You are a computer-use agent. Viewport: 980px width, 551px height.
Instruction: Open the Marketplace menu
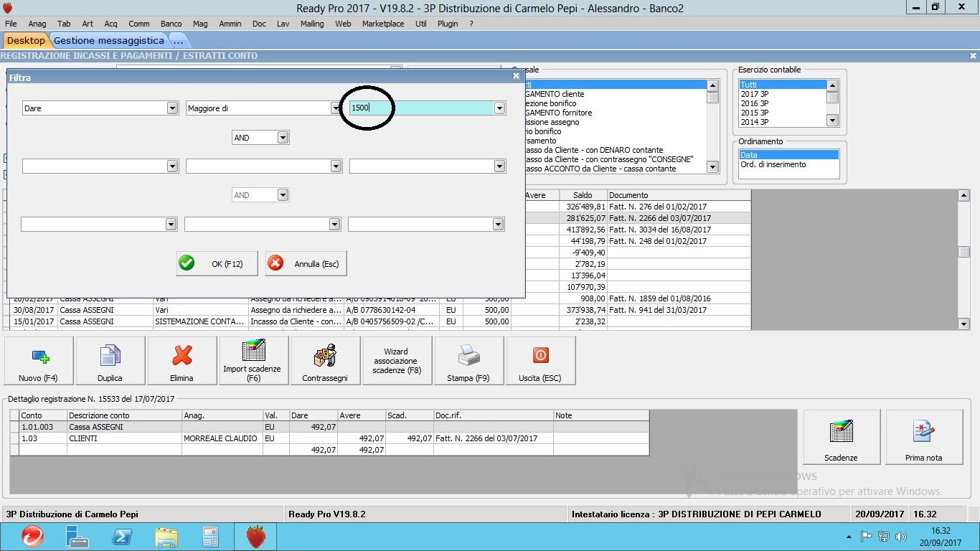tap(383, 24)
